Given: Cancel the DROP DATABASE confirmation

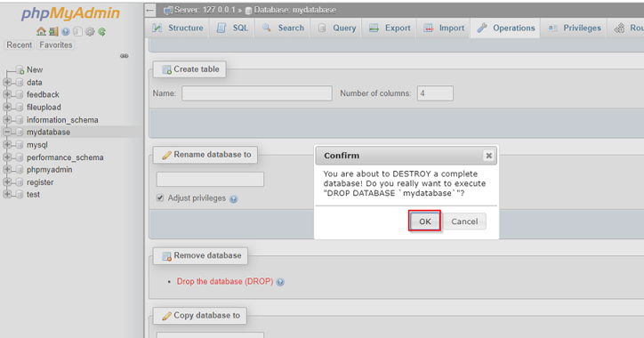Looking at the screenshot, I should coord(464,221).
